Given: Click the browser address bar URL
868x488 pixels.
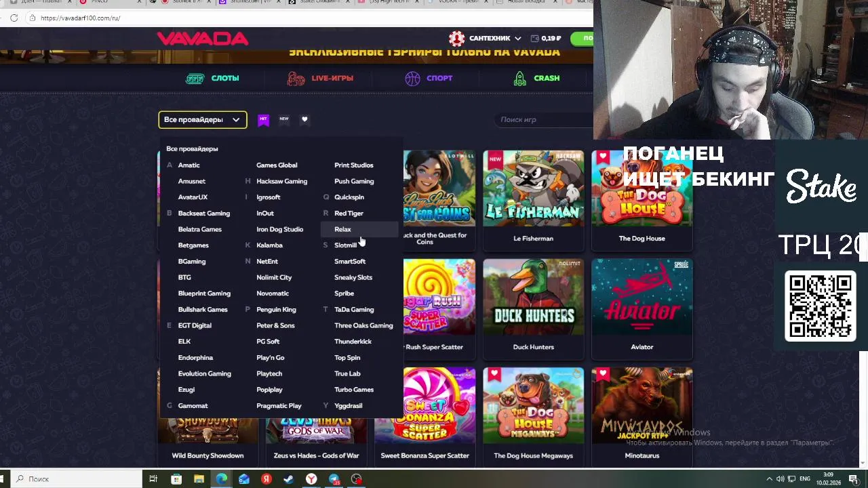Looking at the screenshot, I should [x=80, y=18].
